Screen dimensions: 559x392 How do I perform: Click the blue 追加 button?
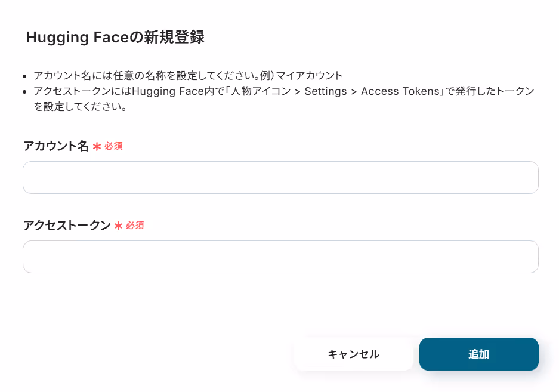[479, 354]
